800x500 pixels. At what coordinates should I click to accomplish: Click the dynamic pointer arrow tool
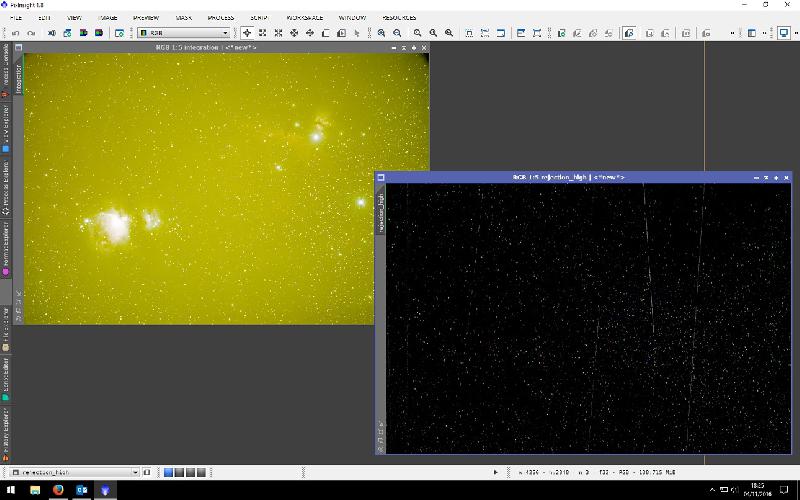(357, 33)
